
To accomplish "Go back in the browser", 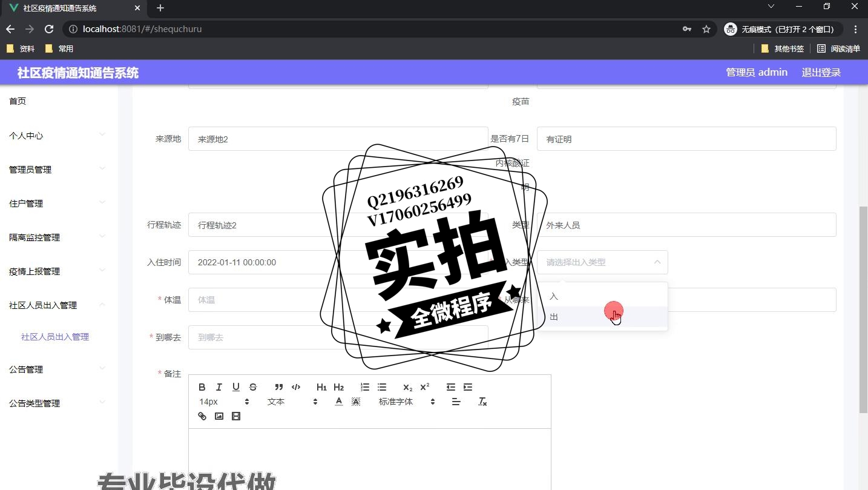I will (x=10, y=29).
